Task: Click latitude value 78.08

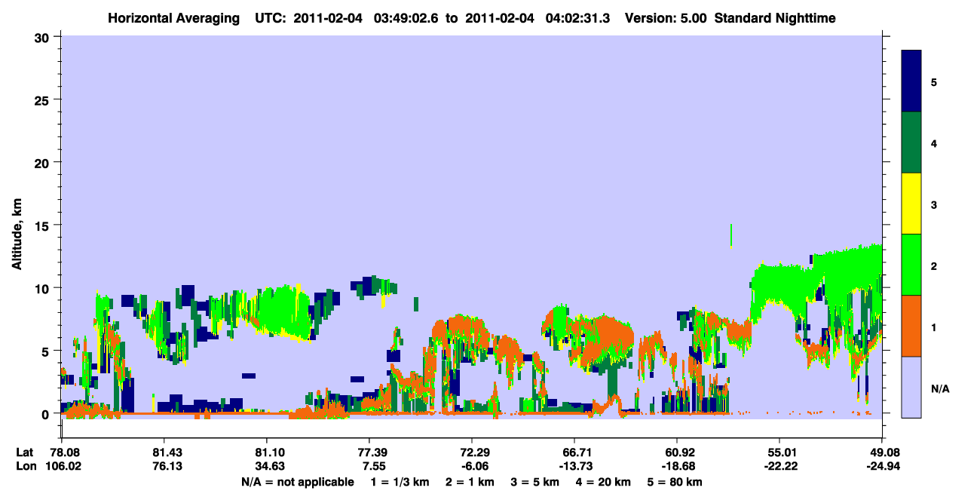Action: [x=64, y=452]
